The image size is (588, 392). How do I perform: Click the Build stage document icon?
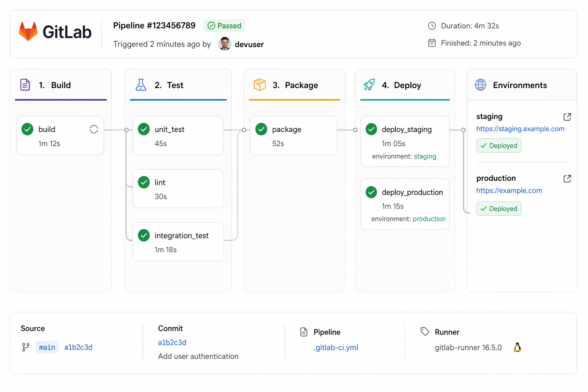click(x=25, y=85)
